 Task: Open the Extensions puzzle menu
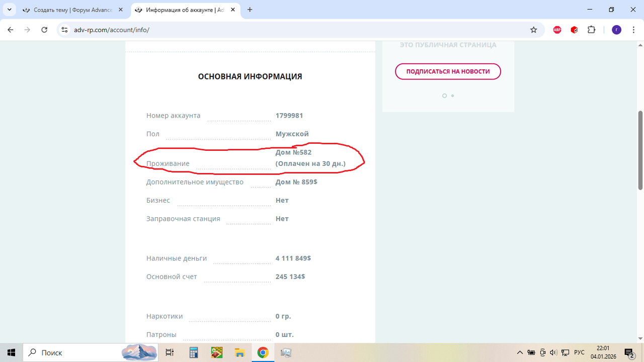(591, 30)
